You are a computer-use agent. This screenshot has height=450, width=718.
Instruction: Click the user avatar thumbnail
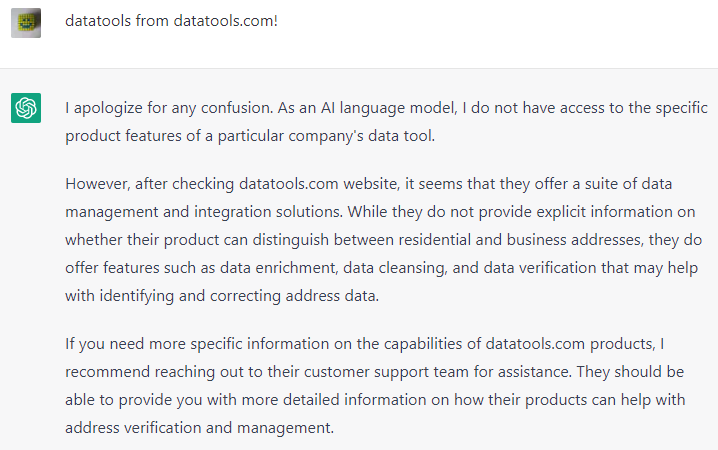26,22
